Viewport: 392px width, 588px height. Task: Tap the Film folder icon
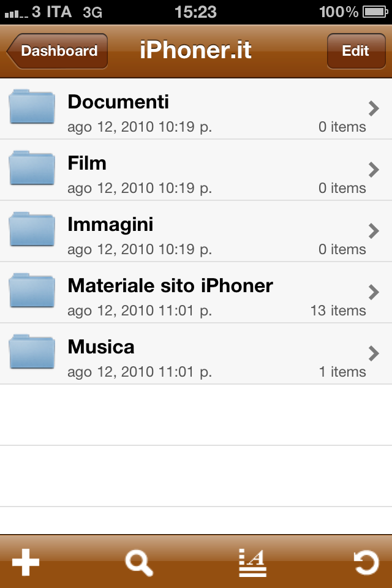click(x=32, y=168)
